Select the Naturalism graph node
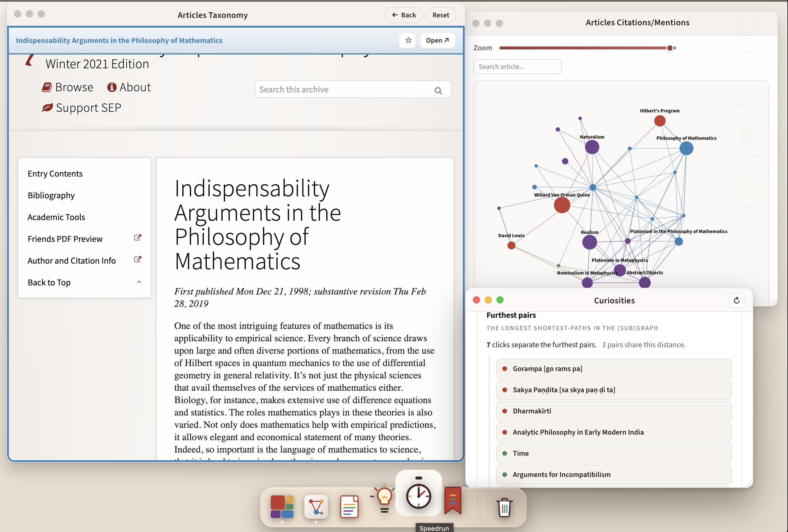This screenshot has height=532, width=788. pyautogui.click(x=592, y=147)
